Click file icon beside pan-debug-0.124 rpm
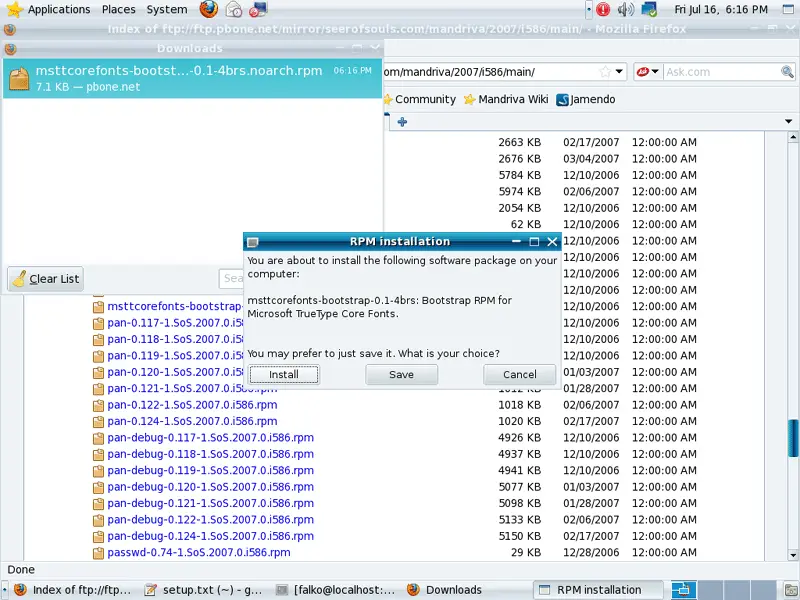This screenshot has width=800, height=600. 98,536
